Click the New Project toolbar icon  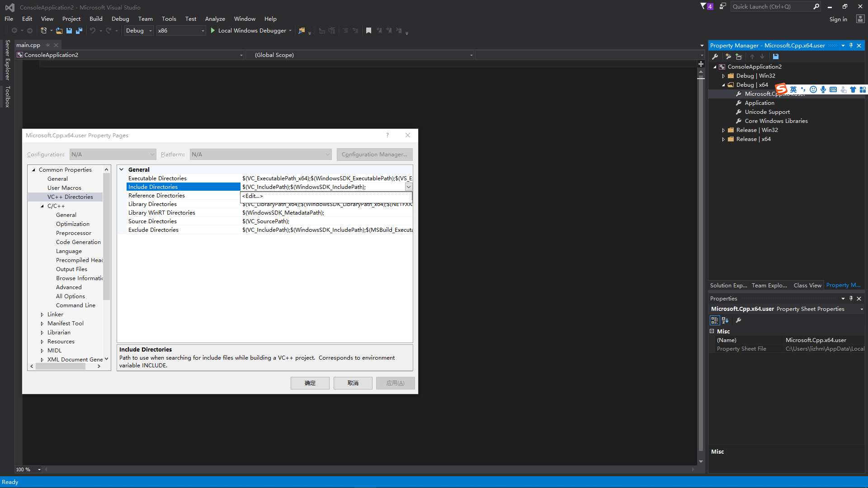44,31
